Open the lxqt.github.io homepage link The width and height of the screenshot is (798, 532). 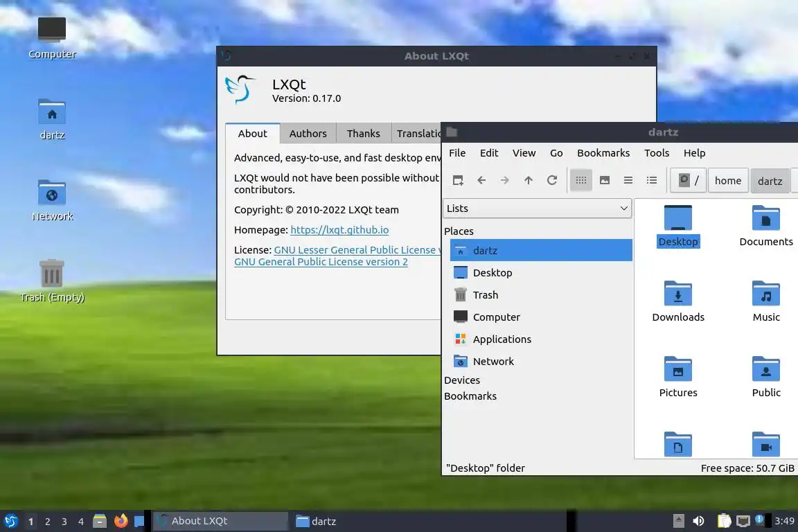click(339, 229)
